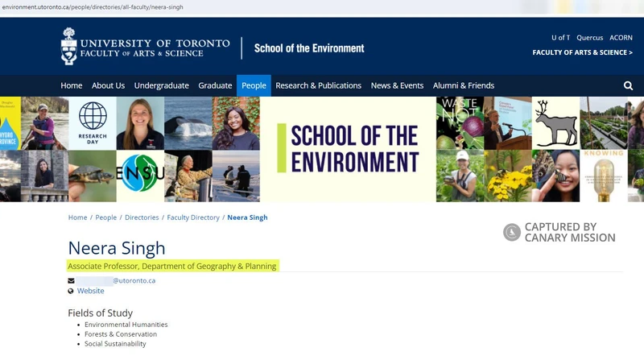Follow the ACORN link
Screen dimensions: 644x356
[621, 37]
